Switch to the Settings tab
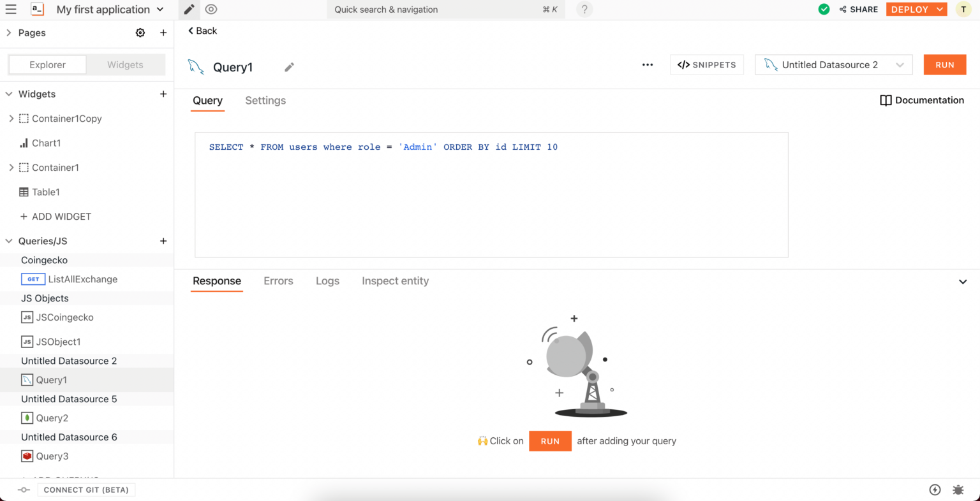 [265, 101]
